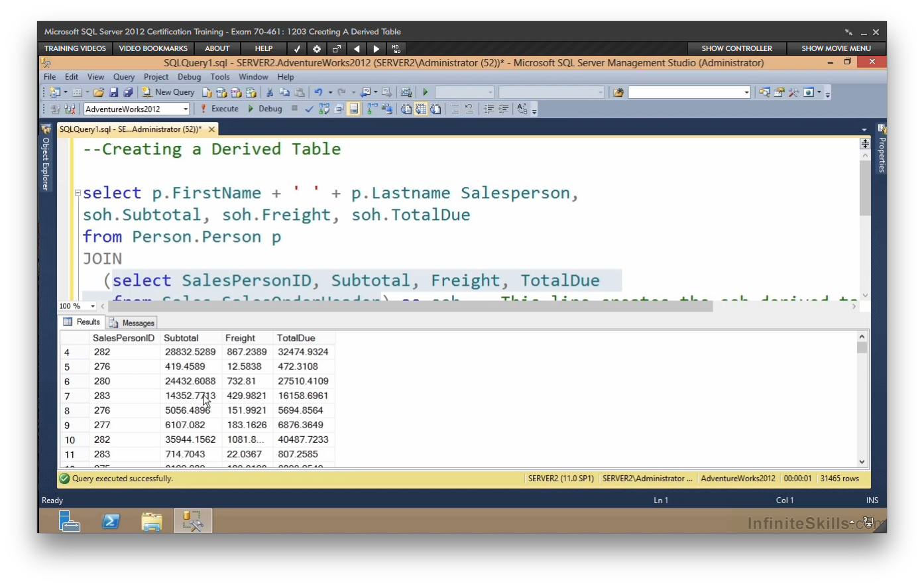Click the player checkmark icon
This screenshot has width=924, height=586.
click(x=297, y=48)
